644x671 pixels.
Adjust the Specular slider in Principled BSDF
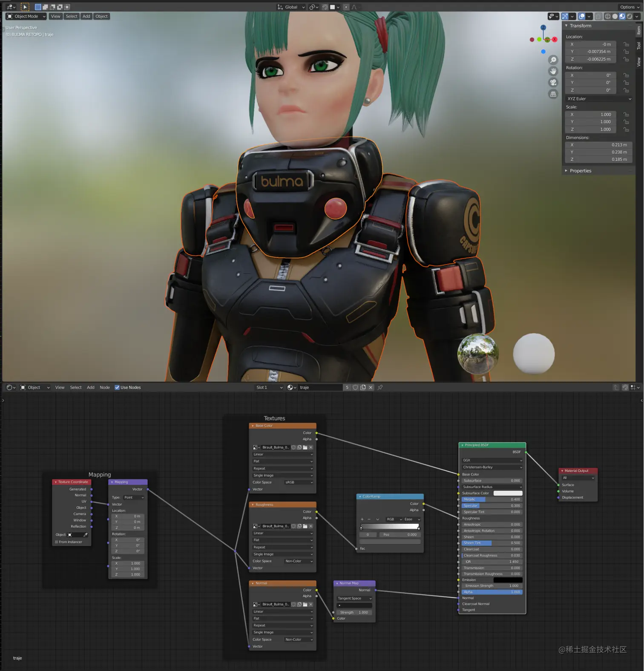tap(492, 506)
